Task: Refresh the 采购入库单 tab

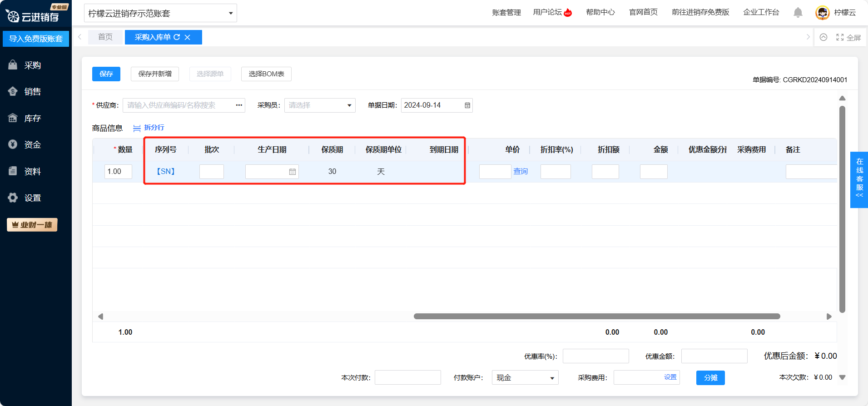Action: point(177,37)
